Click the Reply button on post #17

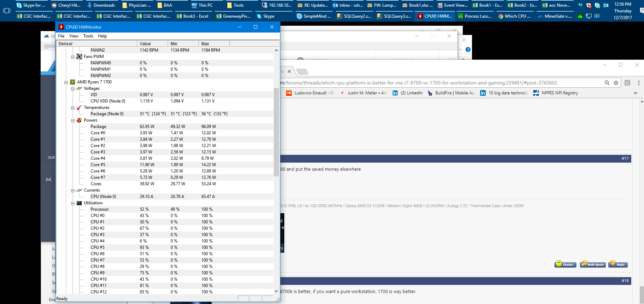[x=618, y=264]
